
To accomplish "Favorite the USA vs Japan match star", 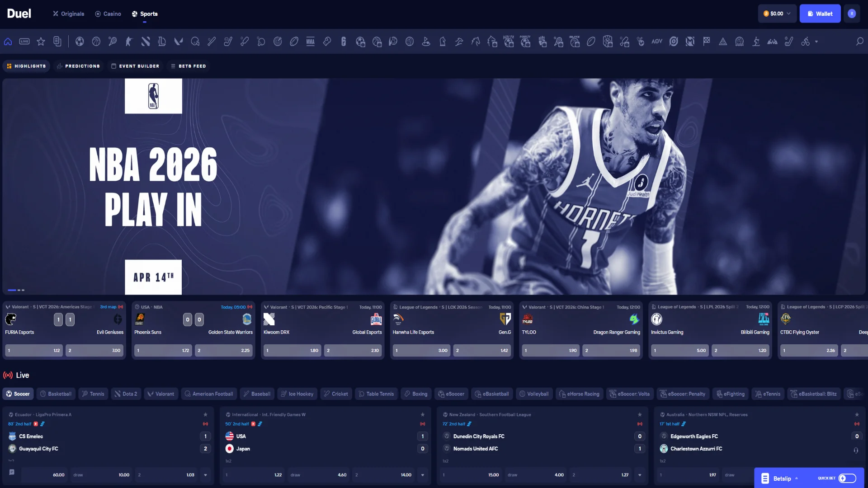I will tap(423, 414).
